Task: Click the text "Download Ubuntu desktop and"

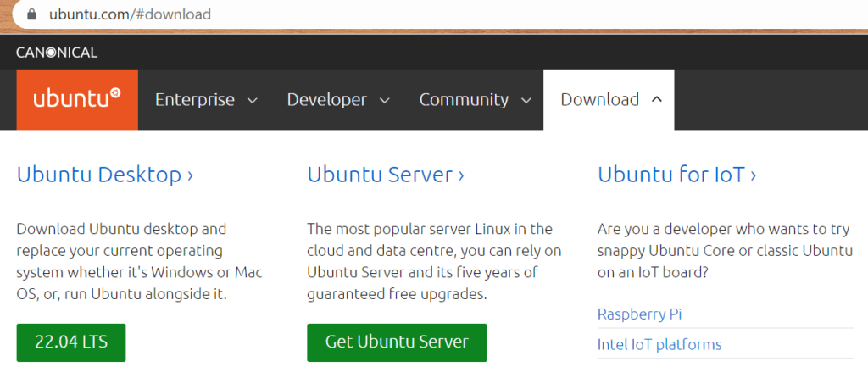Action: point(121,229)
